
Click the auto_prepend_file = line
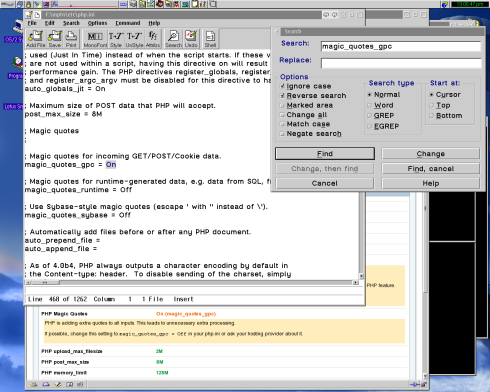(x=62, y=241)
